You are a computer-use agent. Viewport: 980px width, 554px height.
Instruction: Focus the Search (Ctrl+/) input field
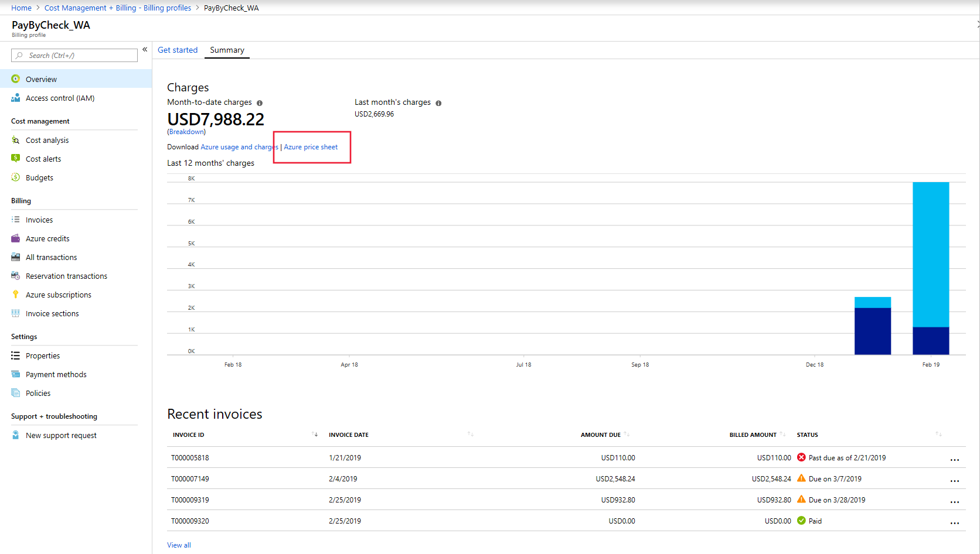[74, 56]
